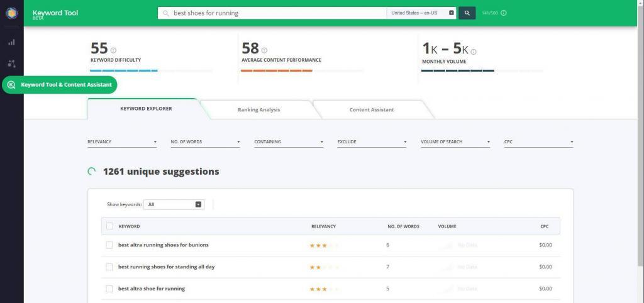Switch to the Keyword Explorer tab
644x303 pixels.
146,109
